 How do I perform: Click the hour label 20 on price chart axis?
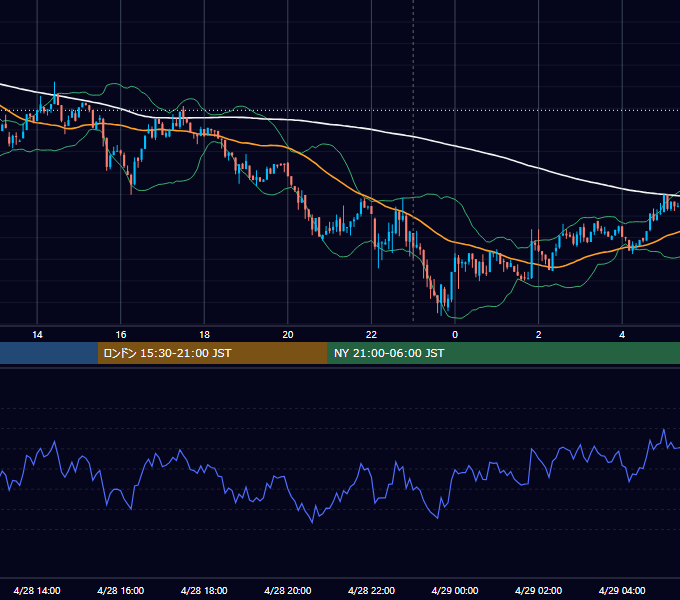(x=288, y=335)
